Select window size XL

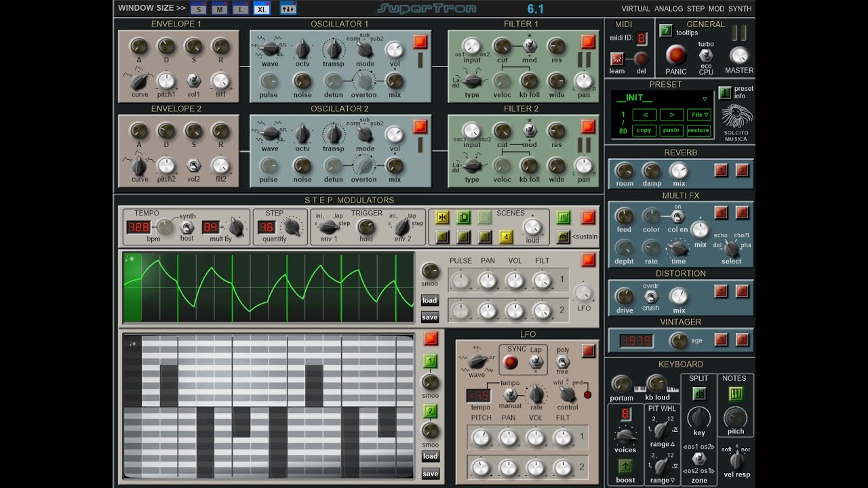(x=262, y=9)
